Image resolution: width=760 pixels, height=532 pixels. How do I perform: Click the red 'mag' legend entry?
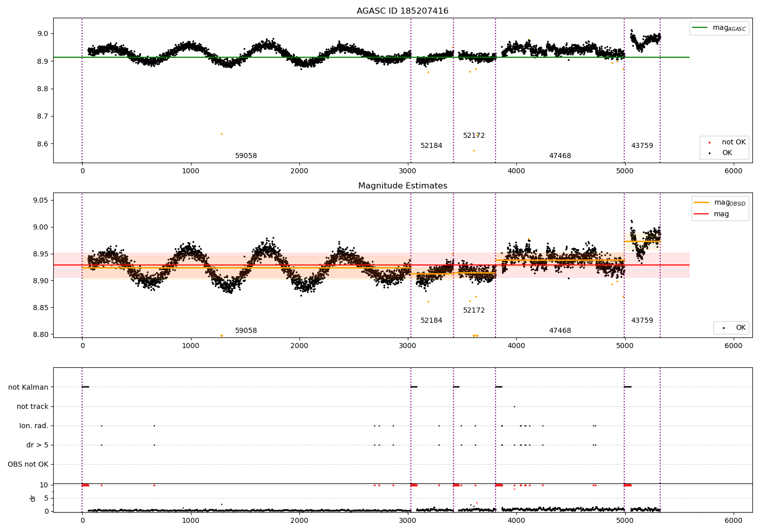coord(711,214)
